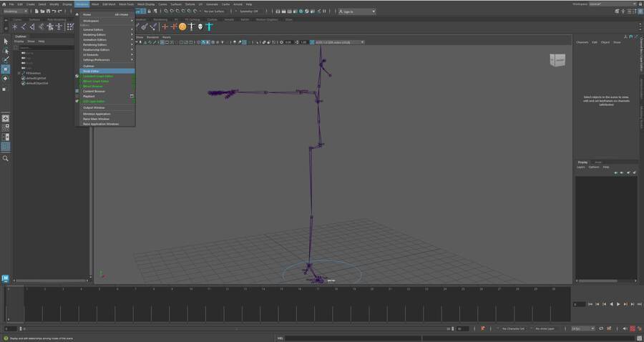Click the Maya logo icon at bottom left
Image resolution: width=644 pixels, height=342 pixels.
(x=6, y=278)
